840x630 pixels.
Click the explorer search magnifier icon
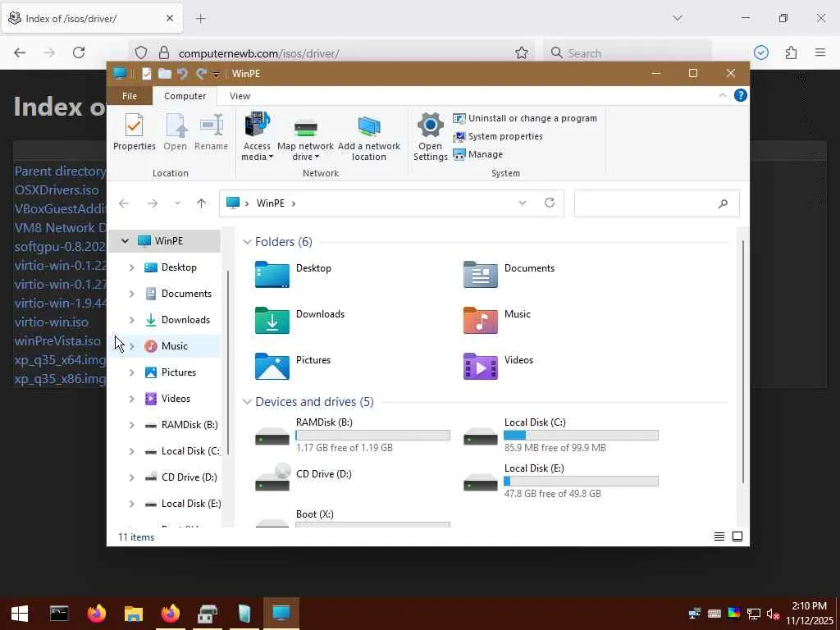click(x=723, y=203)
